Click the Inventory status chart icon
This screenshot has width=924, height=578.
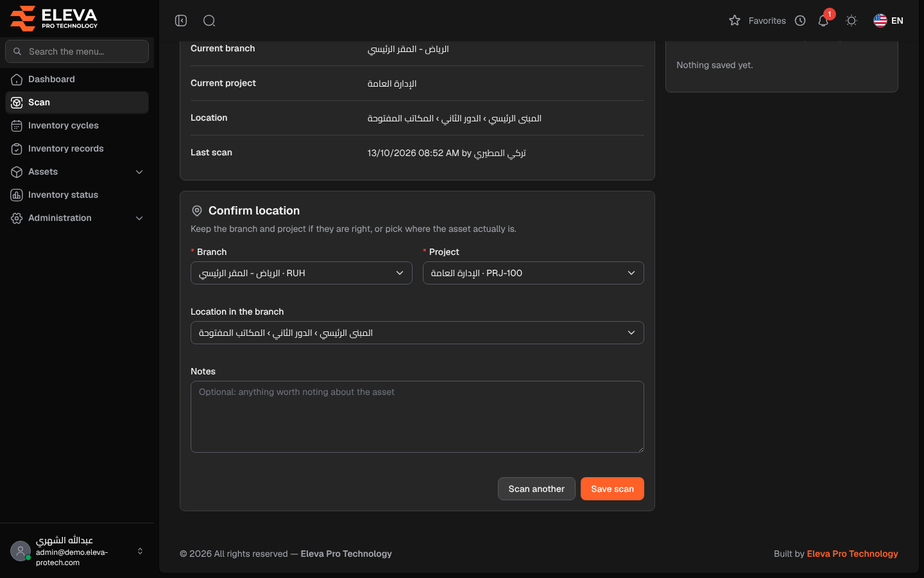pos(17,195)
